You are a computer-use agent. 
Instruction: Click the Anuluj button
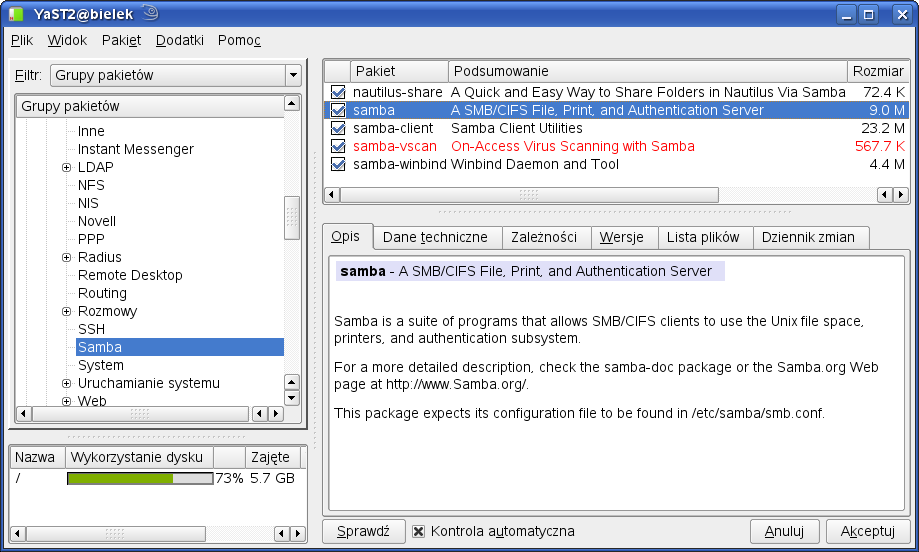click(x=785, y=531)
